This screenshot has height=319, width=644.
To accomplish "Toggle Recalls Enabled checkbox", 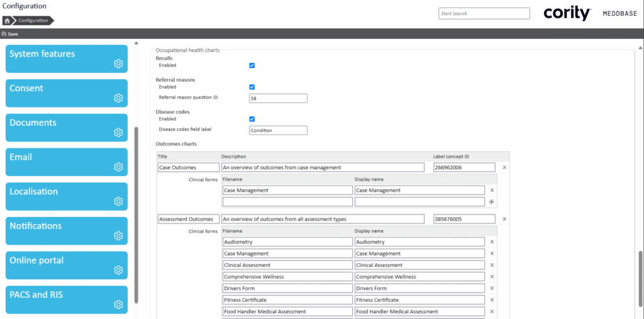I will tap(252, 65).
